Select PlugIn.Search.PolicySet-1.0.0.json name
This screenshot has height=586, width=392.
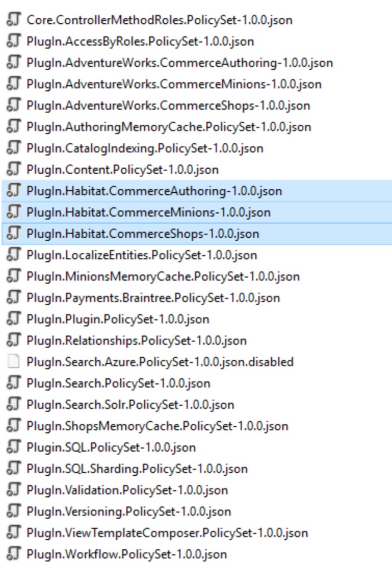[x=119, y=383]
